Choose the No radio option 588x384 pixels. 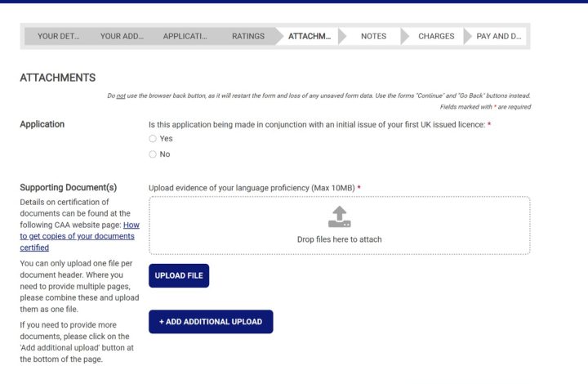(x=153, y=154)
